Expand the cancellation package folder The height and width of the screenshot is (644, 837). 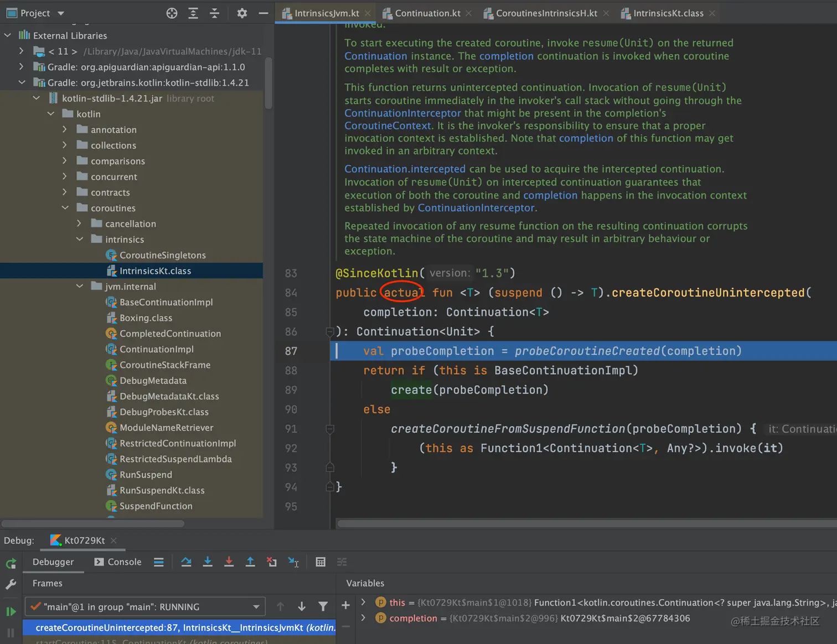79,224
